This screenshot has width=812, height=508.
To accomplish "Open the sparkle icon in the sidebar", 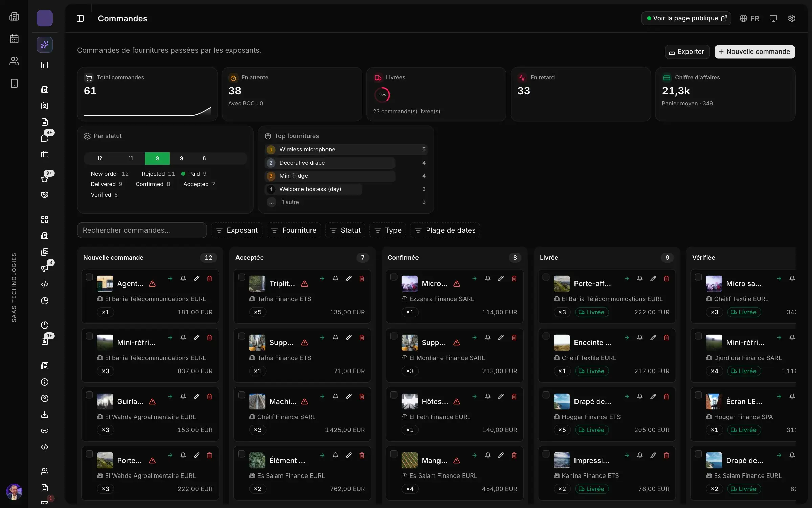I will [x=45, y=45].
